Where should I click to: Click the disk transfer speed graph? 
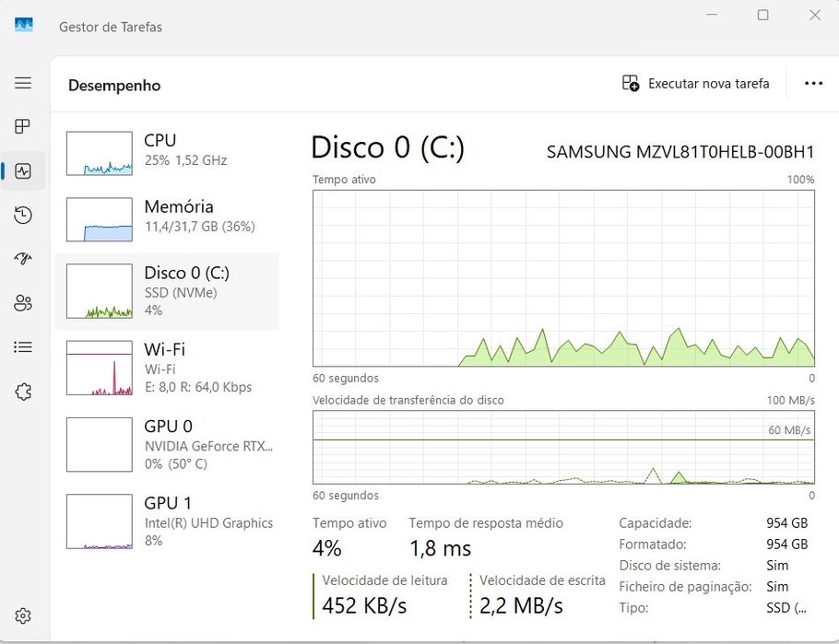[x=563, y=447]
